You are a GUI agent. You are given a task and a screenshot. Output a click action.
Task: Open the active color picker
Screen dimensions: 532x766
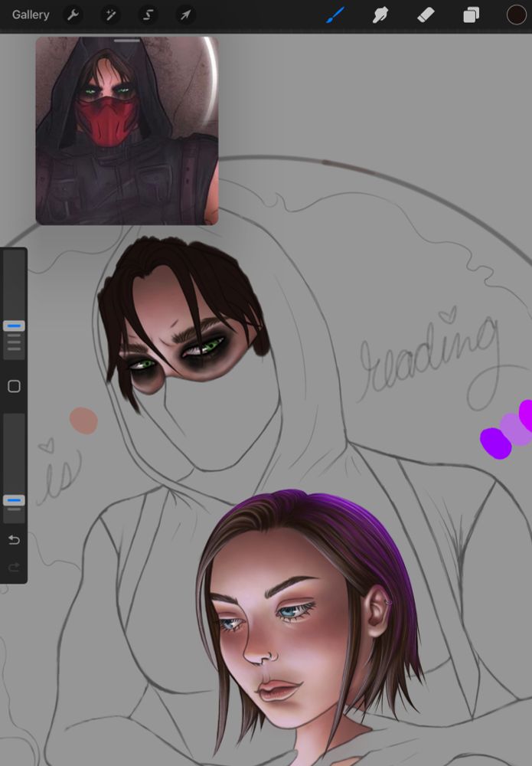click(x=516, y=15)
